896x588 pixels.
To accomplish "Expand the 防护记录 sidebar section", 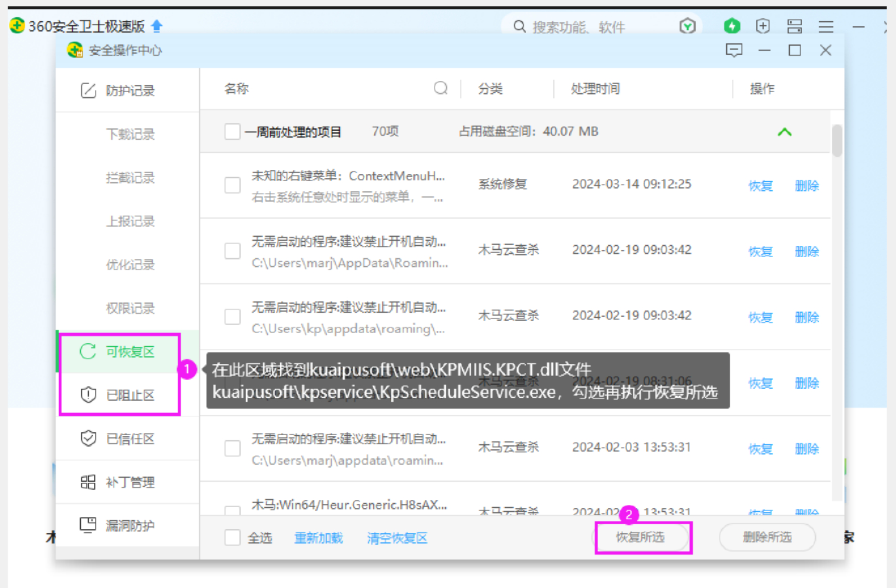I will click(x=130, y=91).
